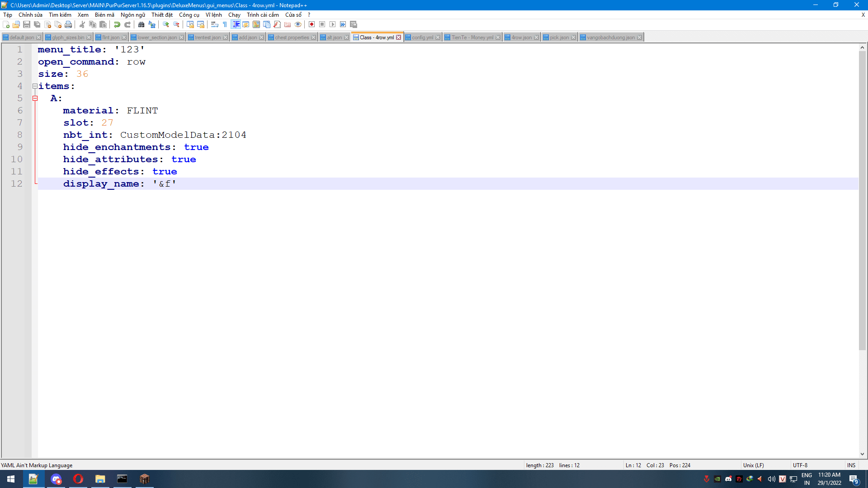Viewport: 868px width, 488px height.
Task: Click the New file toolbar icon
Action: tap(6, 24)
